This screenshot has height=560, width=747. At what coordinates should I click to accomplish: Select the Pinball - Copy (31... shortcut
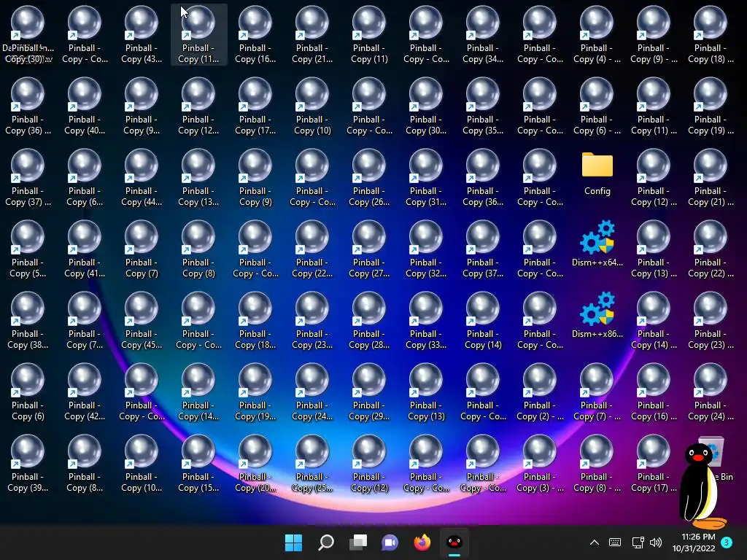coord(426,179)
